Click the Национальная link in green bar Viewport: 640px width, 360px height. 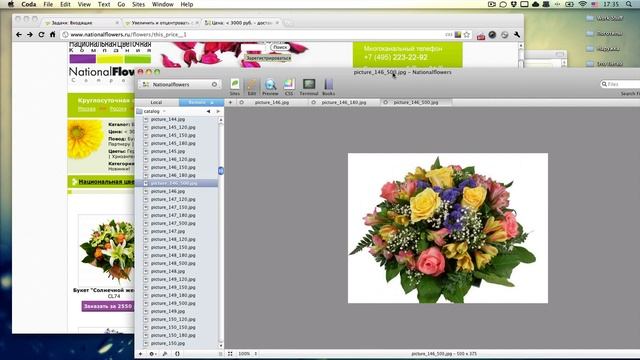(106, 182)
